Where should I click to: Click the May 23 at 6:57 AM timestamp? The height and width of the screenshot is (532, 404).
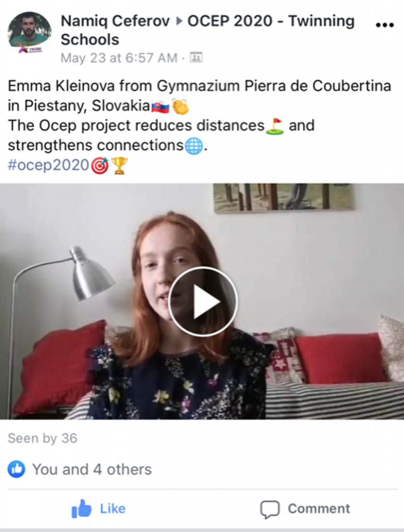[x=119, y=58]
